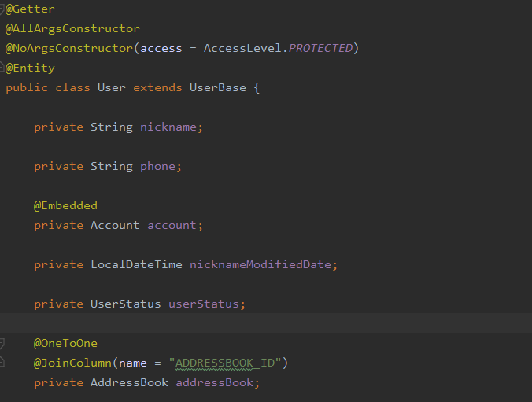Click the @OneToOne annotation
This screenshot has width=532, height=402.
pos(65,344)
